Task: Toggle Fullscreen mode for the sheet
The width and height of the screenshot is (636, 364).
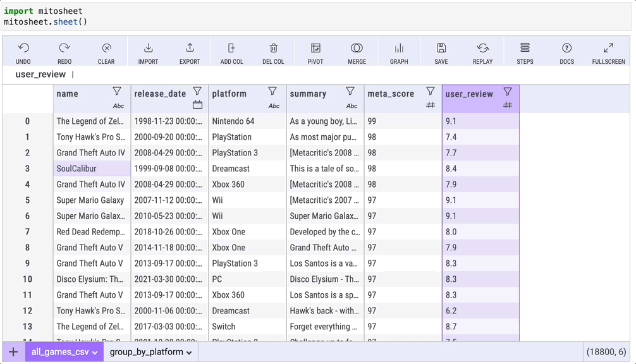Action: (608, 49)
